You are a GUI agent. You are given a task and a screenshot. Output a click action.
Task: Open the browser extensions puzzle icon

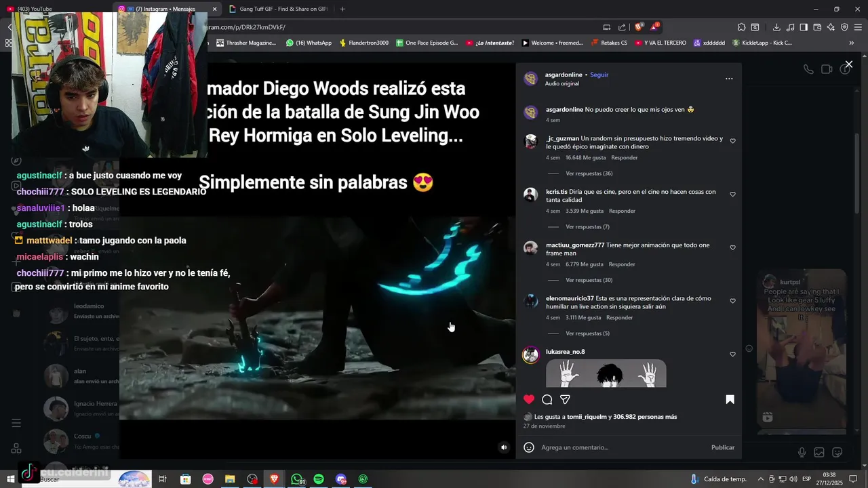coord(741,27)
